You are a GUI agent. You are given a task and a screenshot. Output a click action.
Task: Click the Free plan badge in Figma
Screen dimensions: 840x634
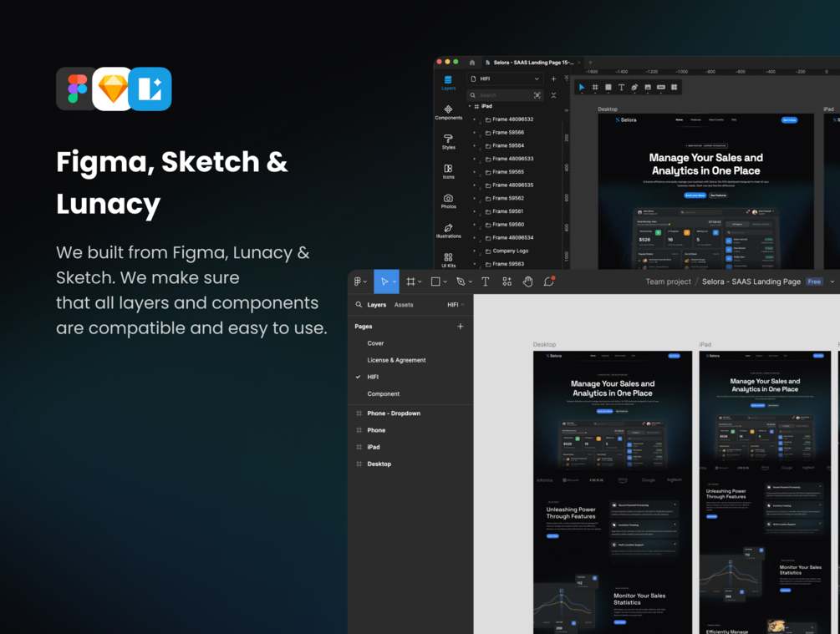click(814, 281)
